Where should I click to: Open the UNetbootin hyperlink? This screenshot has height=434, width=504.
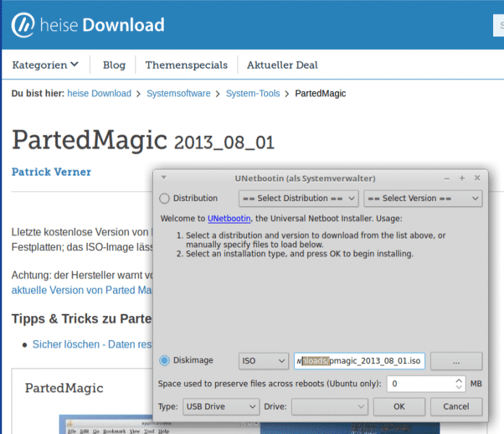click(229, 218)
